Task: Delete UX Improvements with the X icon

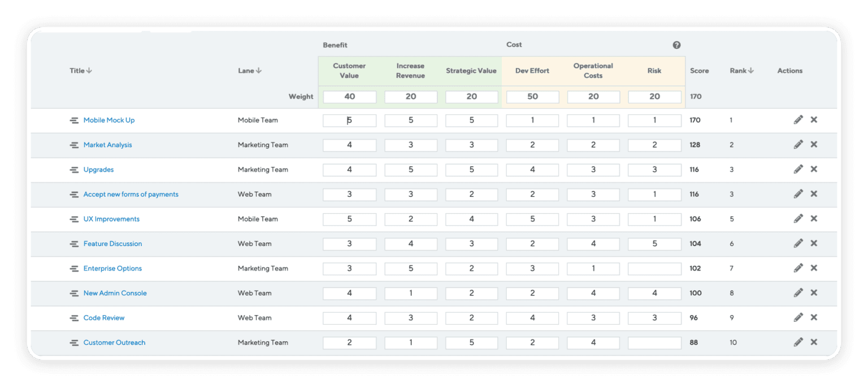Action: point(814,218)
